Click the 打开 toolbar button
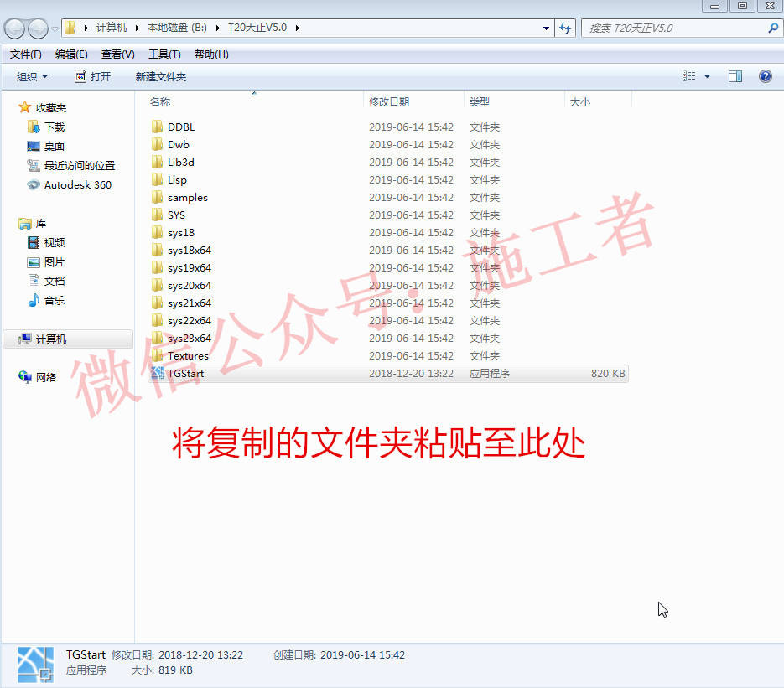 click(93, 76)
